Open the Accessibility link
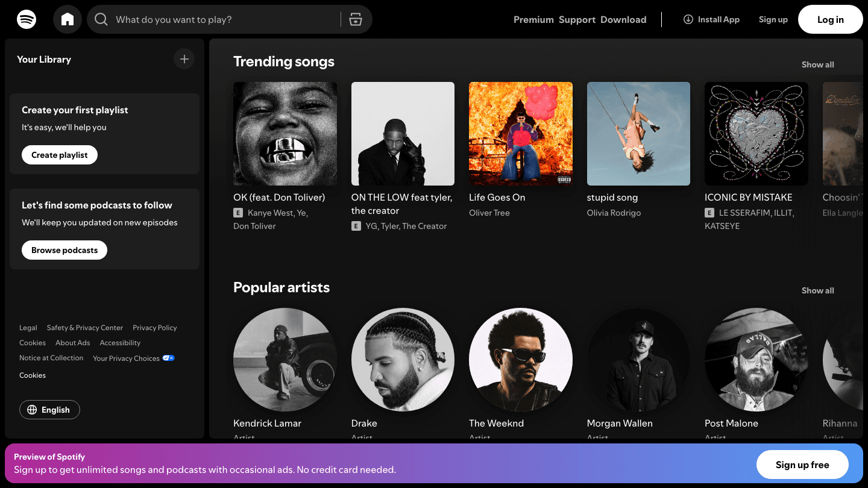 tap(121, 343)
